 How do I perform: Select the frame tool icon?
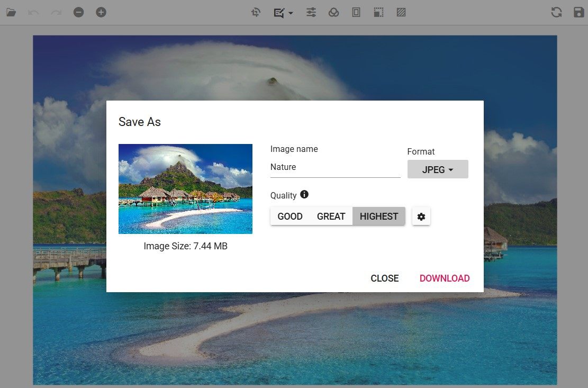pyautogui.click(x=356, y=12)
